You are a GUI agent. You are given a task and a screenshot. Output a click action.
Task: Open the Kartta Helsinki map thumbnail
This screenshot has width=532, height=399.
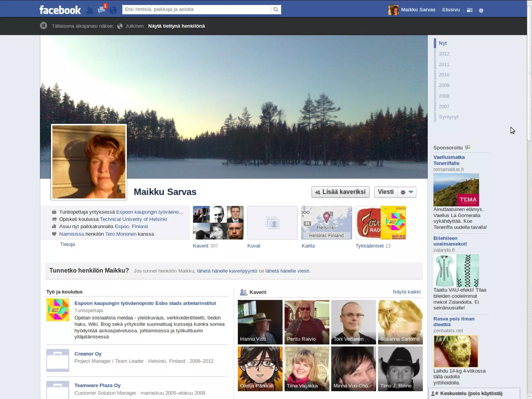click(326, 223)
